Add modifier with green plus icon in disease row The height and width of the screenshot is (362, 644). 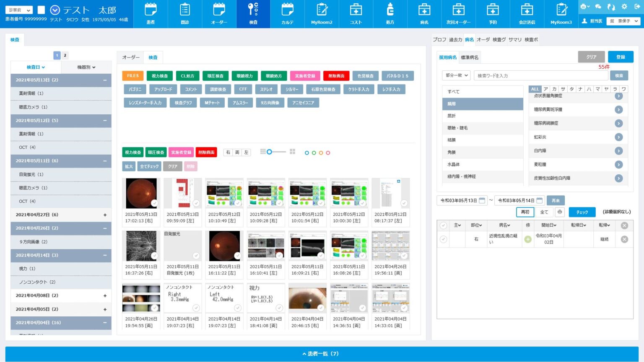click(x=528, y=239)
